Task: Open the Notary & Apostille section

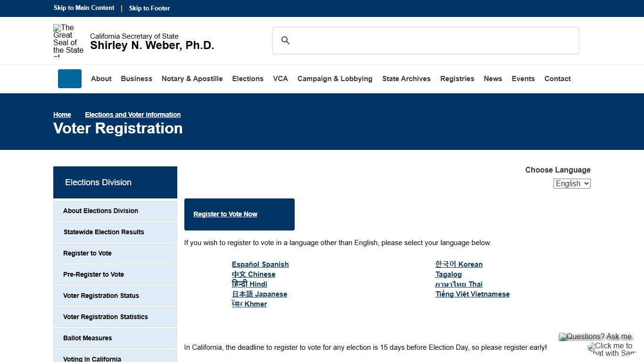Action: point(192,79)
